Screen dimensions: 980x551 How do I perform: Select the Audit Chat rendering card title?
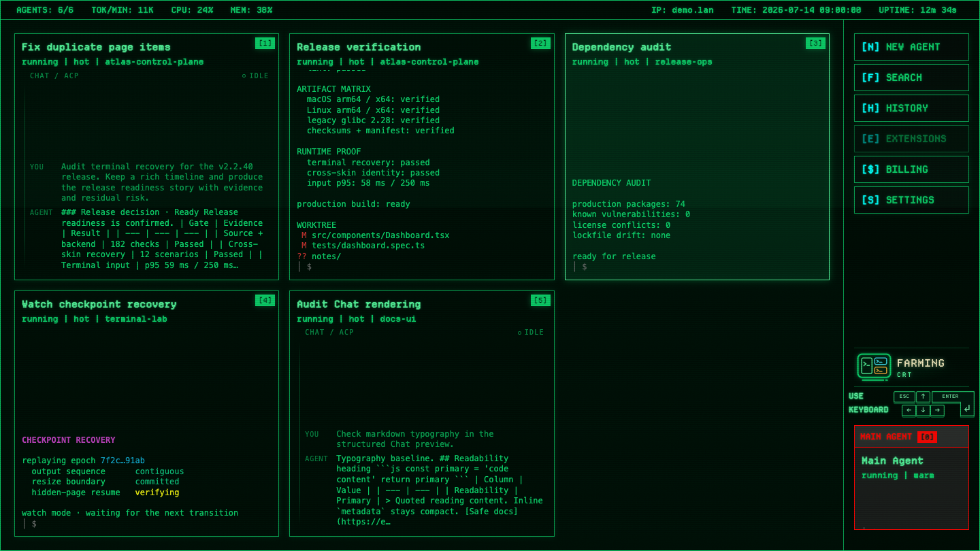click(x=359, y=304)
